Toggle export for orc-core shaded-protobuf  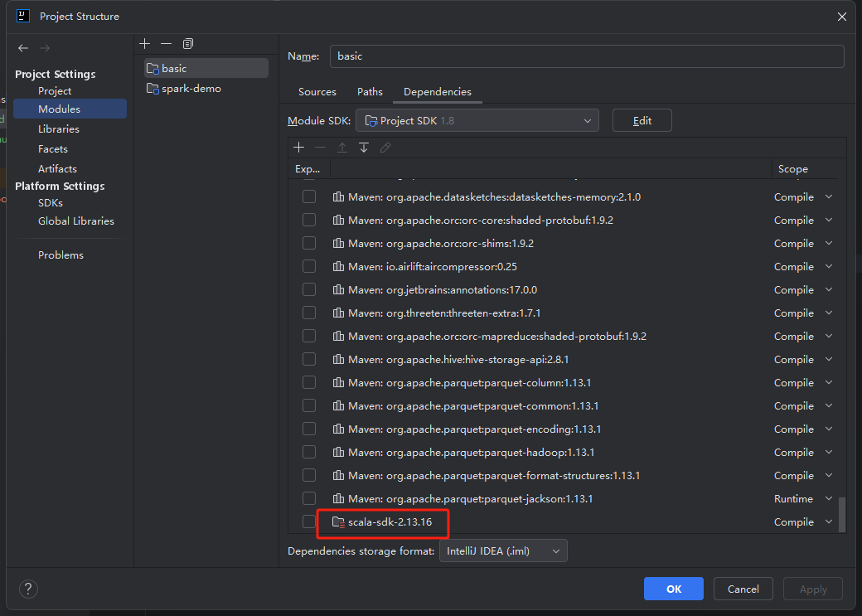309,220
